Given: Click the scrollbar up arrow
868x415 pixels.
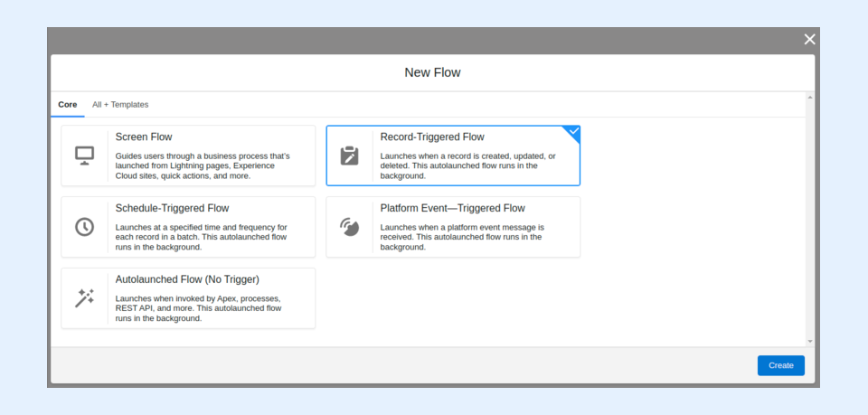Looking at the screenshot, I should (809, 97).
